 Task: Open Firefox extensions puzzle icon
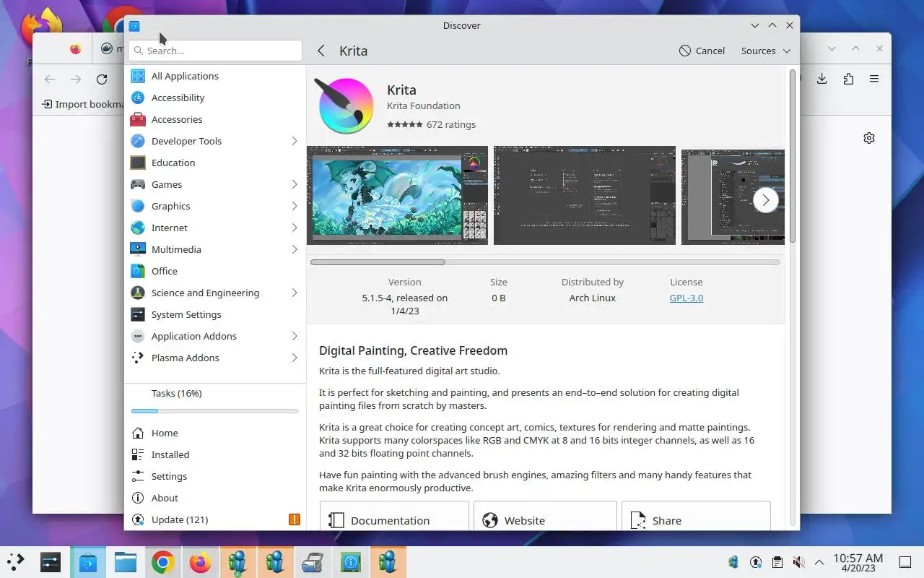(x=848, y=79)
